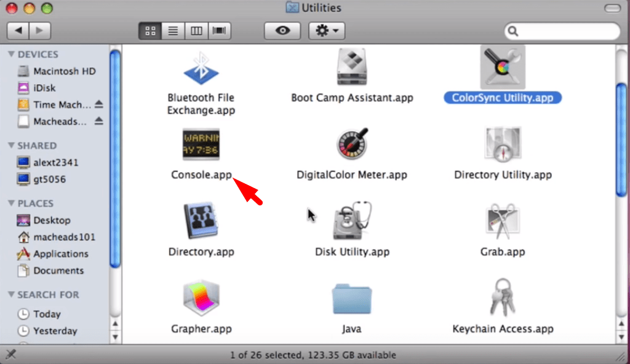Show files from Yesterday

click(x=47, y=331)
